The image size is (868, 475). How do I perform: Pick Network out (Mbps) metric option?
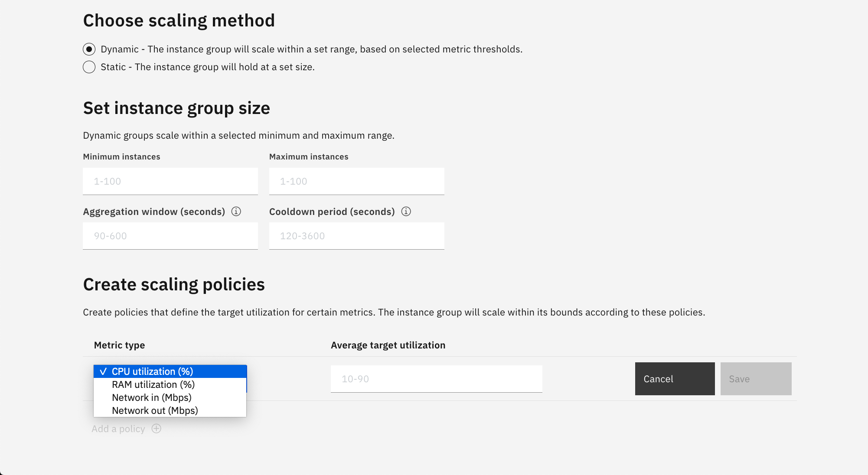click(155, 410)
